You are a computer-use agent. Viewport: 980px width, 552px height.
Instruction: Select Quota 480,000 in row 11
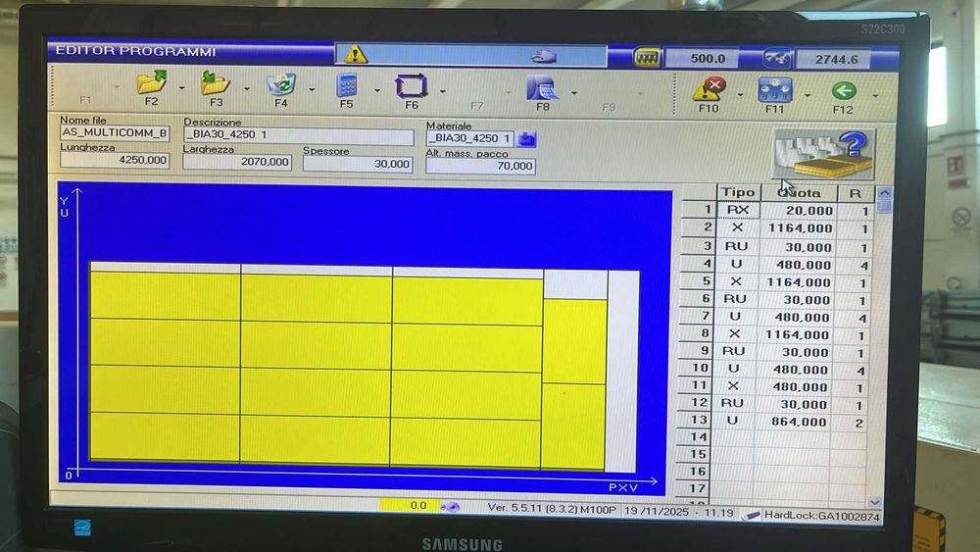click(793, 387)
